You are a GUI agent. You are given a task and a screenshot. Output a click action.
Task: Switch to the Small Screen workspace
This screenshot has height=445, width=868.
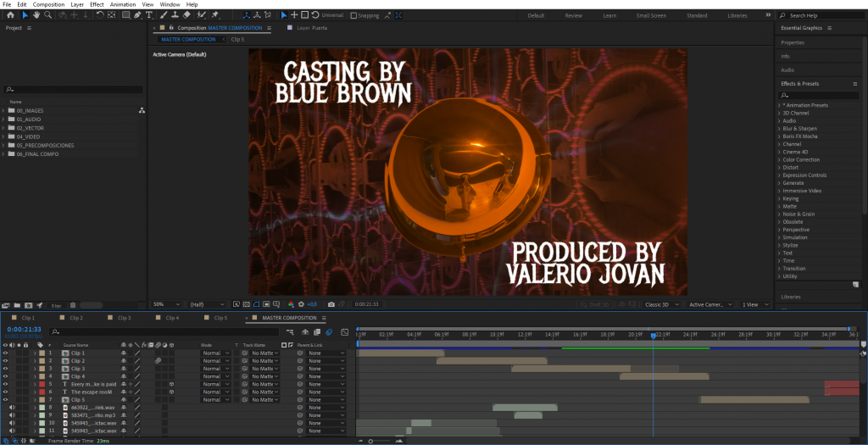[x=651, y=15]
